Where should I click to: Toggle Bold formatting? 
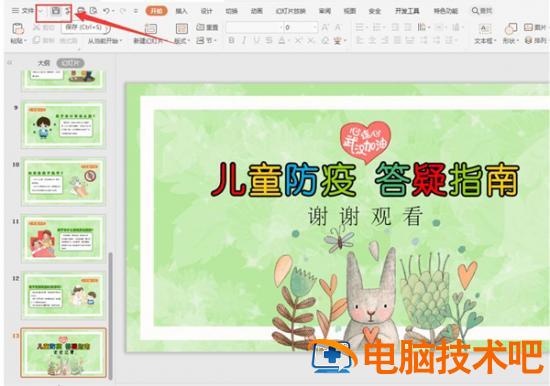point(231,41)
